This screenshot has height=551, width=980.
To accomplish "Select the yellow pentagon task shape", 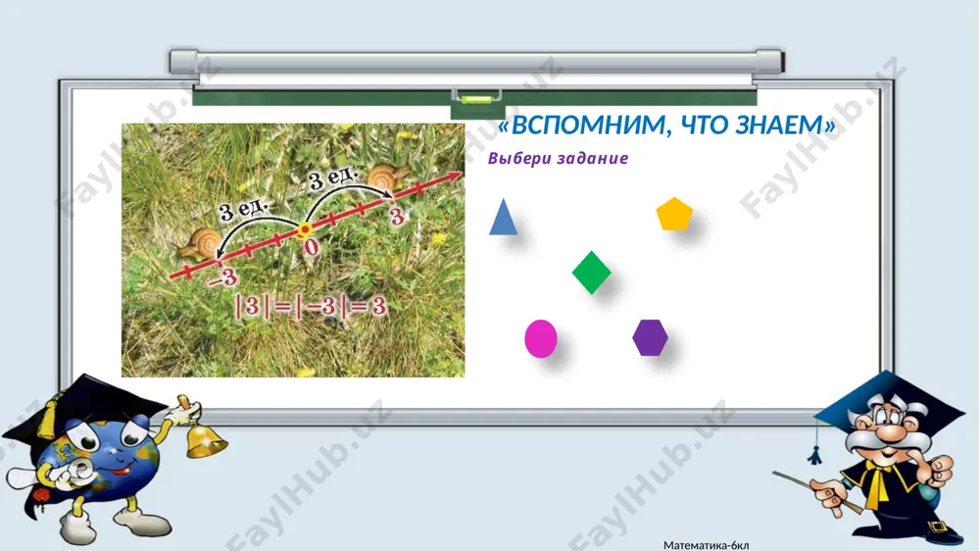I will tap(674, 214).
